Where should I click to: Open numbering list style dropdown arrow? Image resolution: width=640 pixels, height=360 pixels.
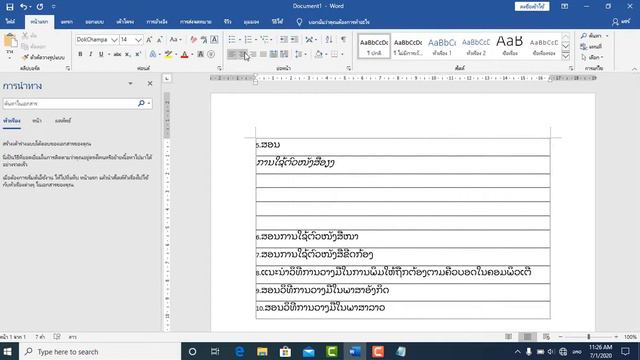(256, 40)
